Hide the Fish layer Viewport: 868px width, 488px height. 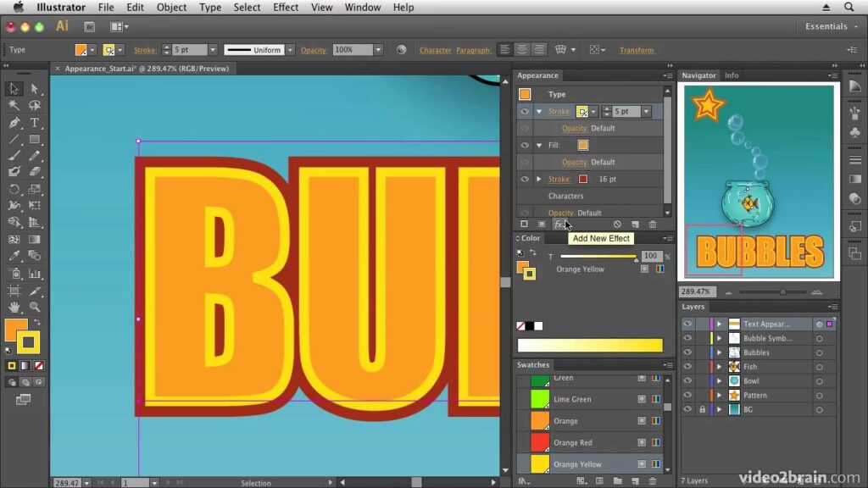click(x=687, y=367)
